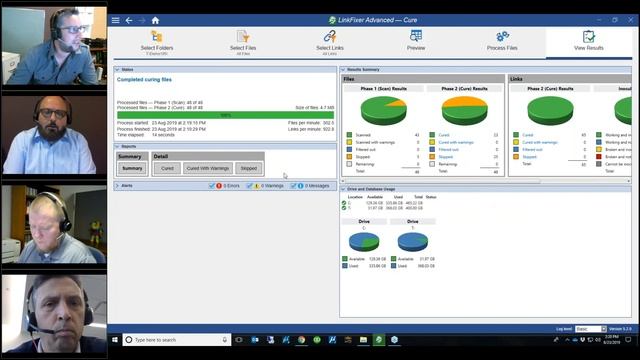Click Cured with warnings link under Files
Image resolution: width=640 pixels, height=360 pixels.
[456, 142]
